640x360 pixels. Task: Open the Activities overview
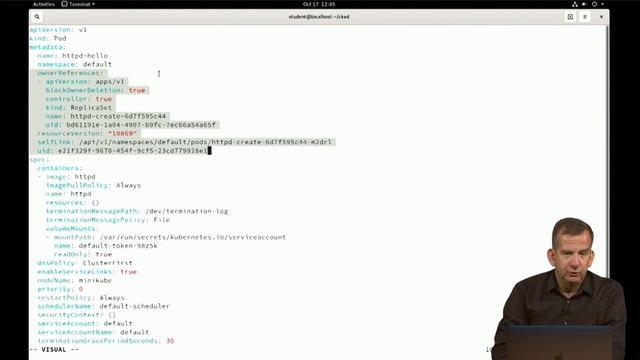[44, 4]
